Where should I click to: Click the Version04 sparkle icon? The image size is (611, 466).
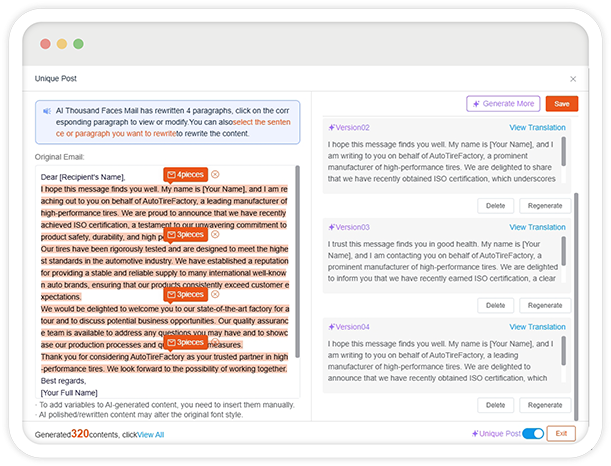pyautogui.click(x=332, y=327)
